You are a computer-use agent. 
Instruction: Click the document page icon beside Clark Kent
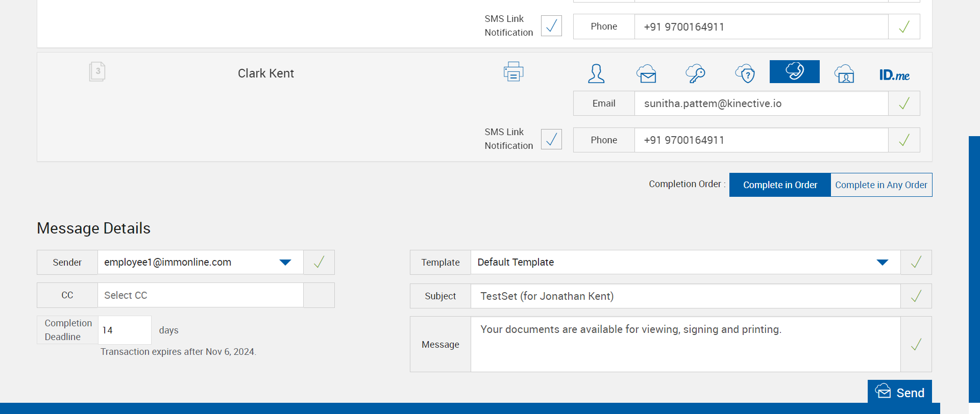(97, 71)
